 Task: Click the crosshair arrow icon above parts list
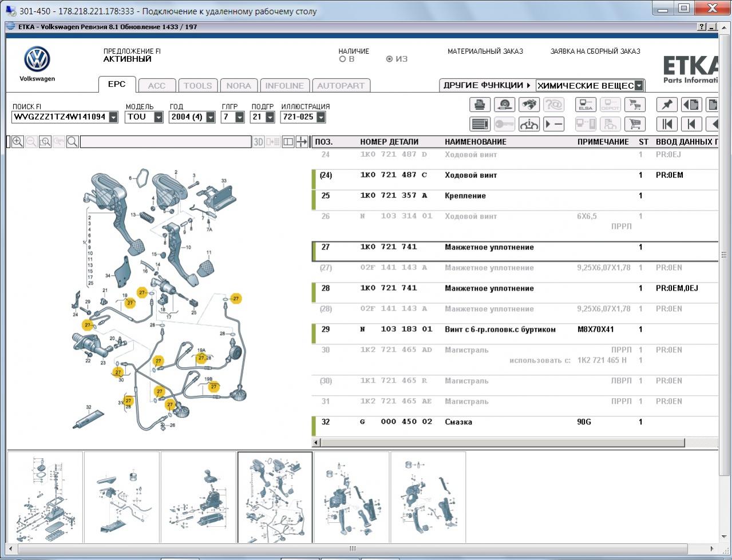point(302,142)
